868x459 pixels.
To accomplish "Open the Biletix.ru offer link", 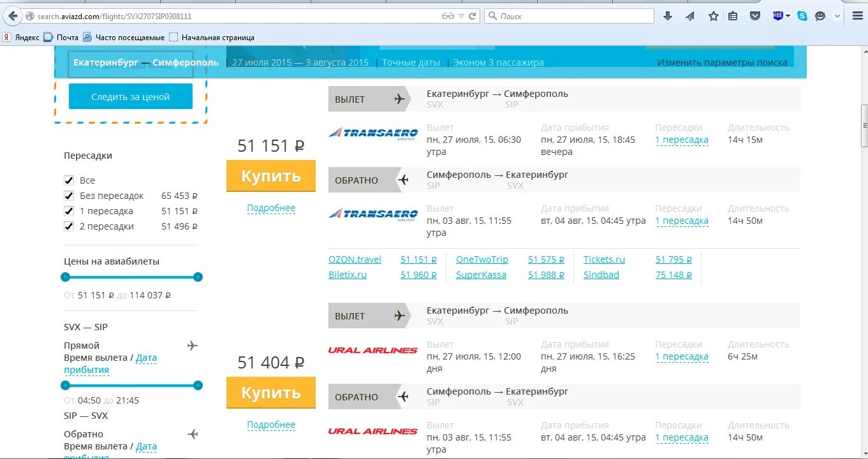I will (x=348, y=275).
